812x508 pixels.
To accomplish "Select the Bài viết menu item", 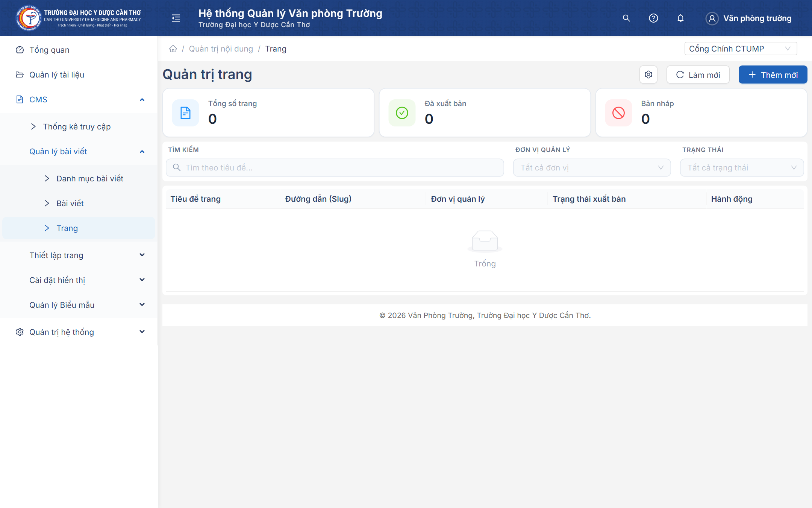I will [x=79, y=204].
